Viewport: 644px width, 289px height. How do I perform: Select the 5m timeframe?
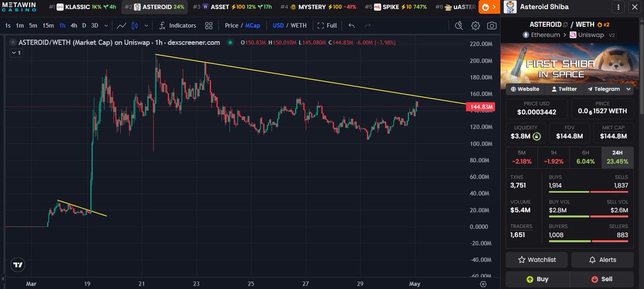click(x=33, y=25)
